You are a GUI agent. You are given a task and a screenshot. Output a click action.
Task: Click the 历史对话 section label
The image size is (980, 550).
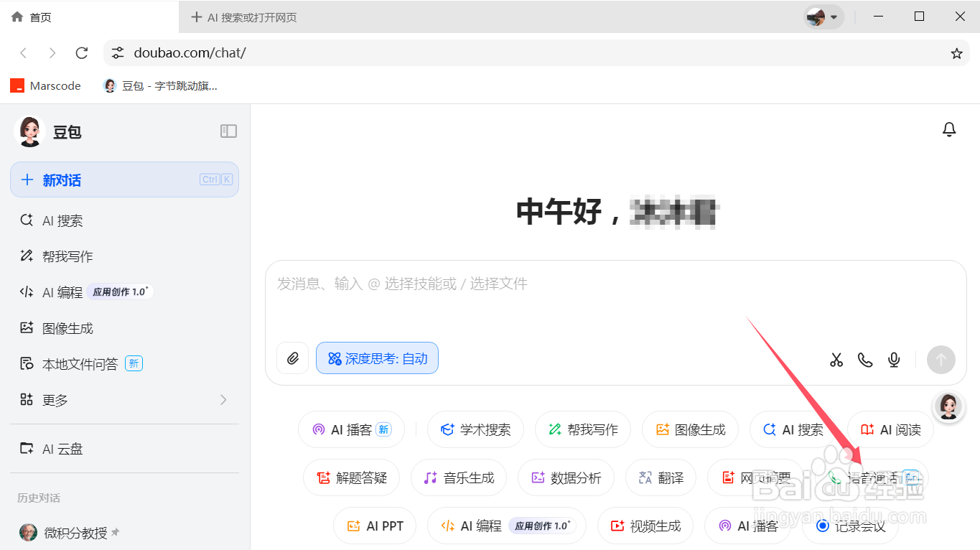point(39,498)
